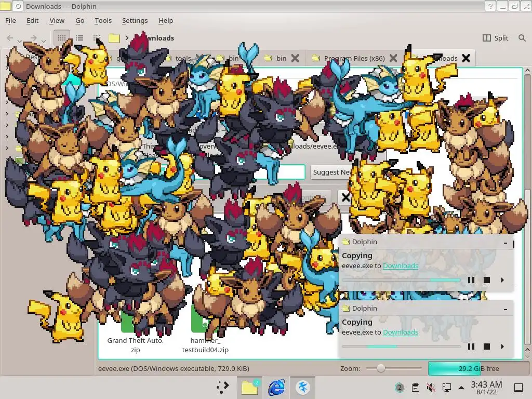
Task: Stop the lower eevee.exe copy job
Action: (x=486, y=347)
